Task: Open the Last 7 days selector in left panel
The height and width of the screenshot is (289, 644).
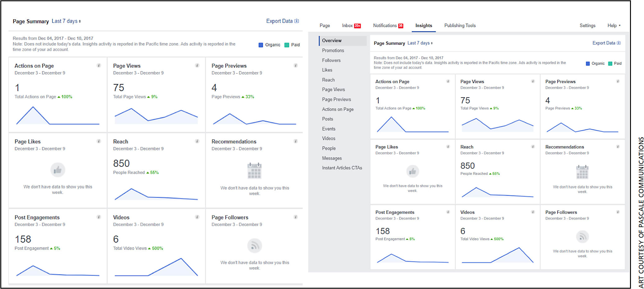Action: 65,21
